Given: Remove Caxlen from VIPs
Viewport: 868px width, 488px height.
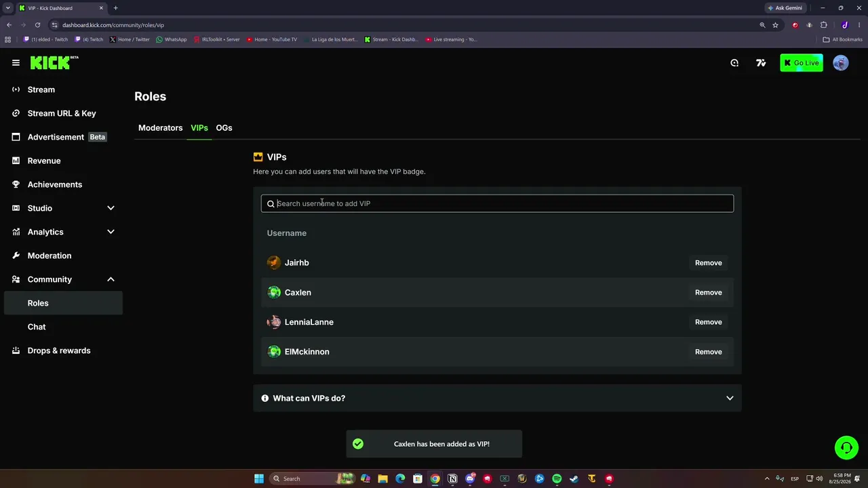Looking at the screenshot, I should (x=708, y=293).
